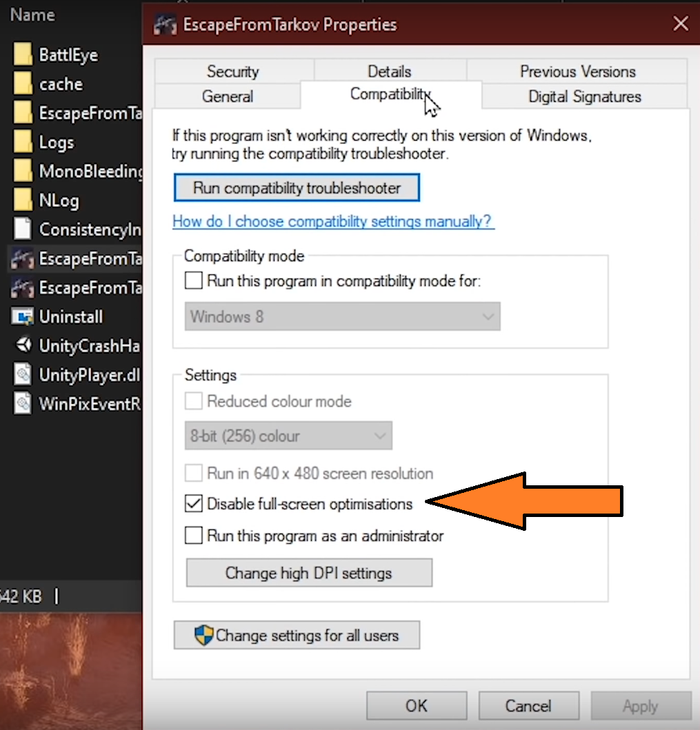Select the ConsistencyIn file icon
The height and width of the screenshot is (730, 700).
tap(23, 229)
